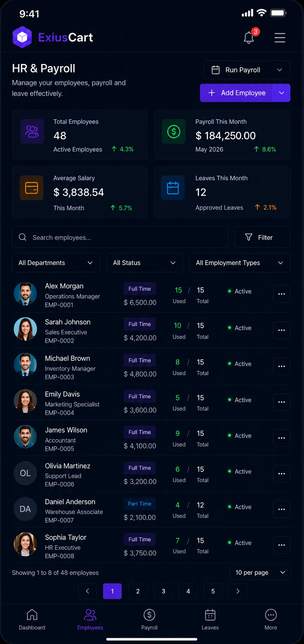Open Sophia Taylor's profile photo

click(25, 544)
